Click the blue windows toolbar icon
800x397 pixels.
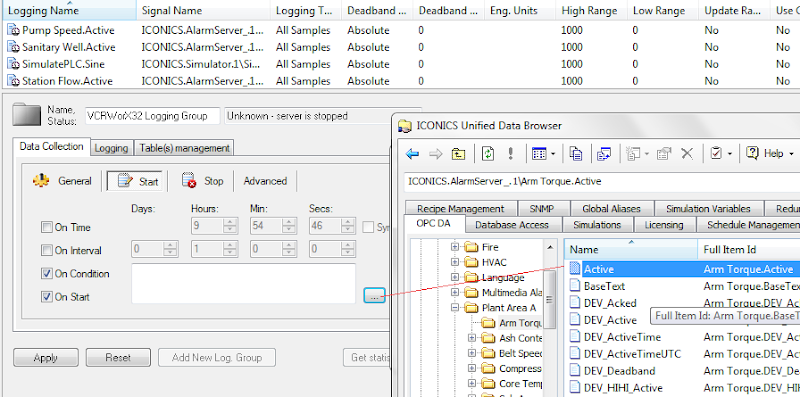coord(605,154)
